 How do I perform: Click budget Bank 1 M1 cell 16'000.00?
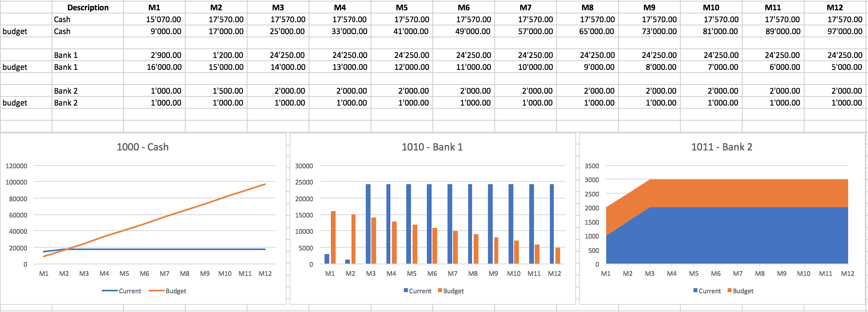coord(154,67)
